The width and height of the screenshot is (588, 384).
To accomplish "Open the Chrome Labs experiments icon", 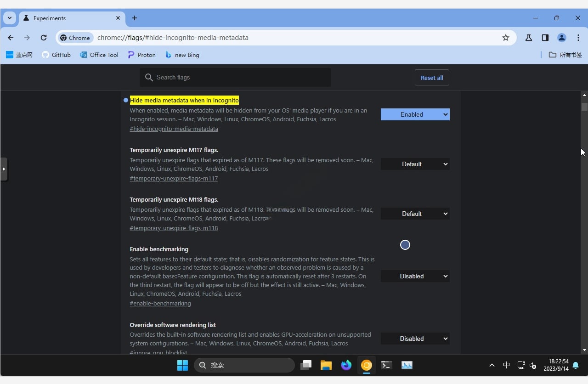I will pos(528,38).
